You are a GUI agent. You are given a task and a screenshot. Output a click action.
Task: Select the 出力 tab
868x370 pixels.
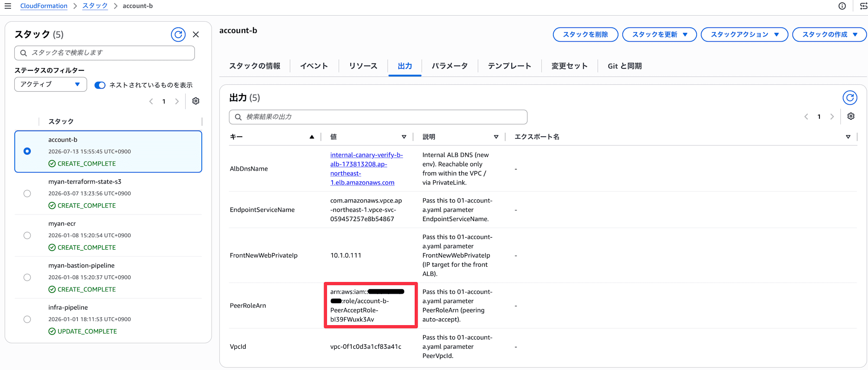[405, 66]
